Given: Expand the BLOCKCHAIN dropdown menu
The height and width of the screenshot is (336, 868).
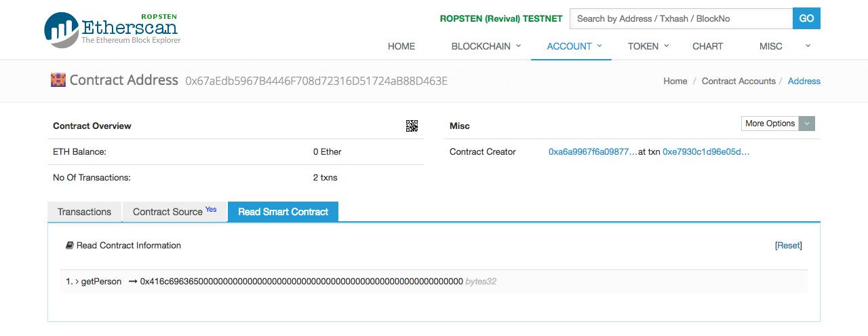Looking at the screenshot, I should coord(486,46).
